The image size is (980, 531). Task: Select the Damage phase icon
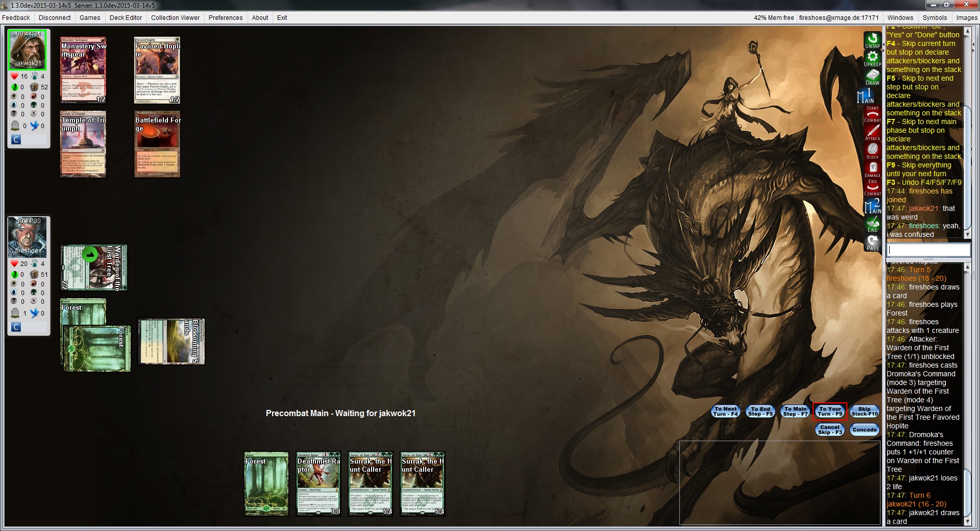click(x=872, y=170)
